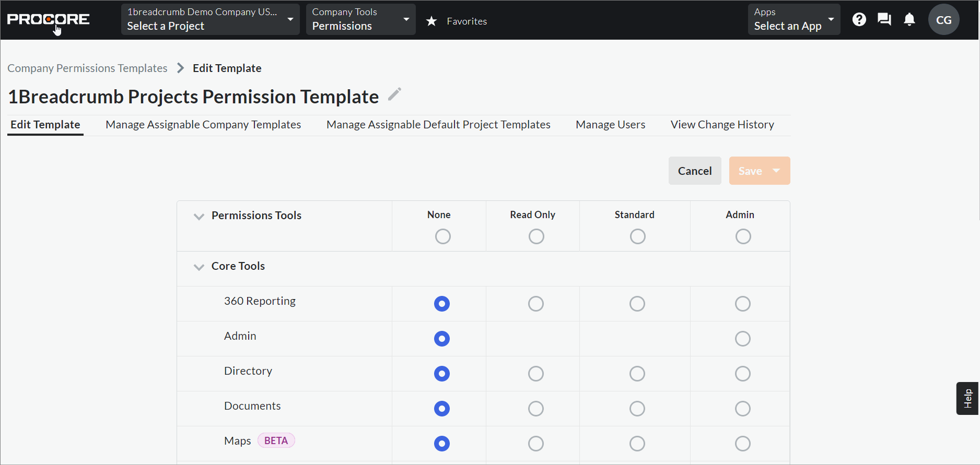Click the Favorites star icon

(x=431, y=21)
